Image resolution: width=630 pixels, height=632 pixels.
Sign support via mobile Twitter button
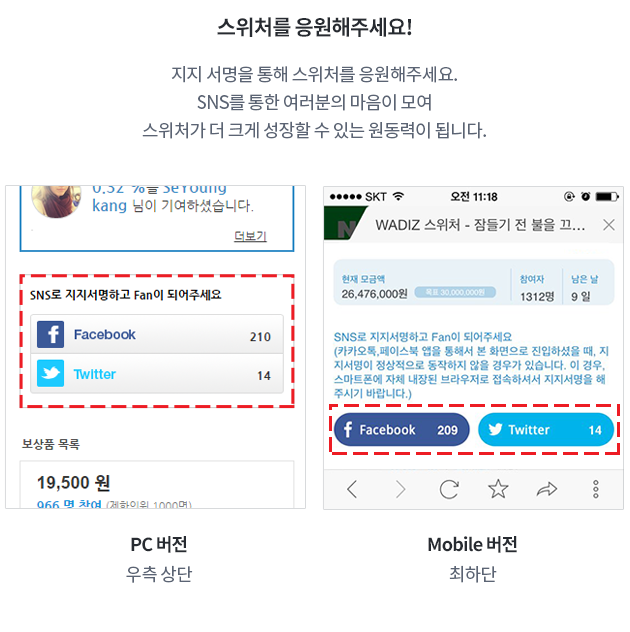click(x=546, y=429)
